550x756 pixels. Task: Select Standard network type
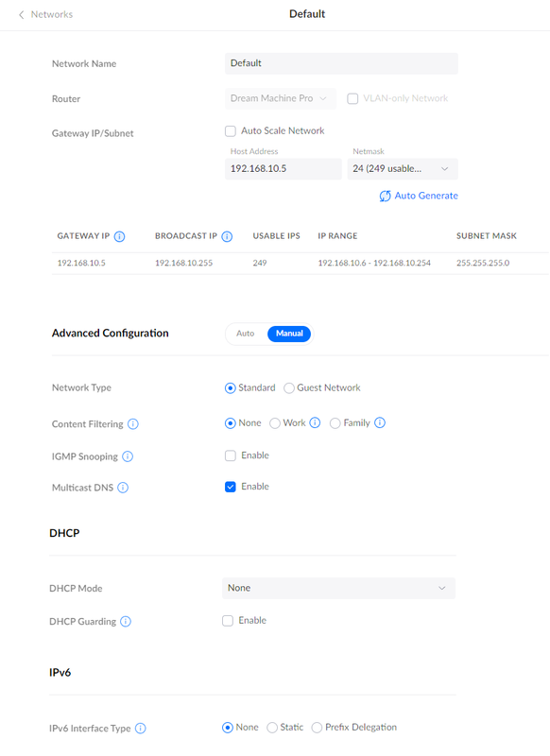[x=230, y=388]
